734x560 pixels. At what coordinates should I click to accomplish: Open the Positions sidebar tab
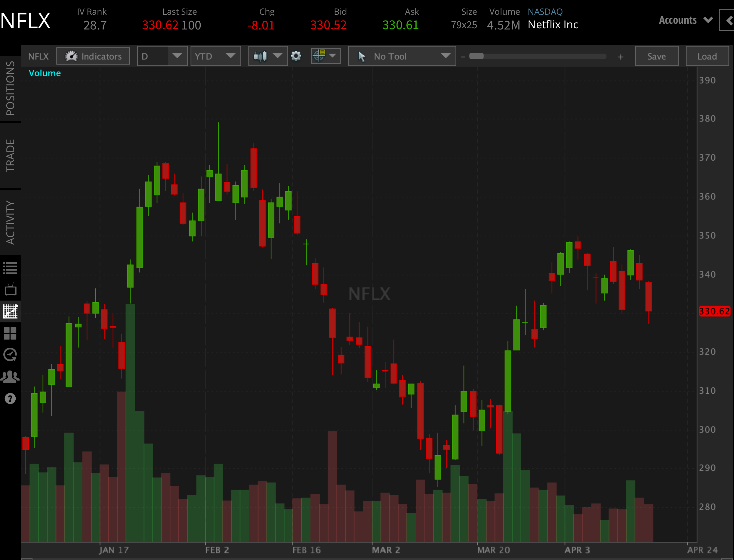coord(10,88)
